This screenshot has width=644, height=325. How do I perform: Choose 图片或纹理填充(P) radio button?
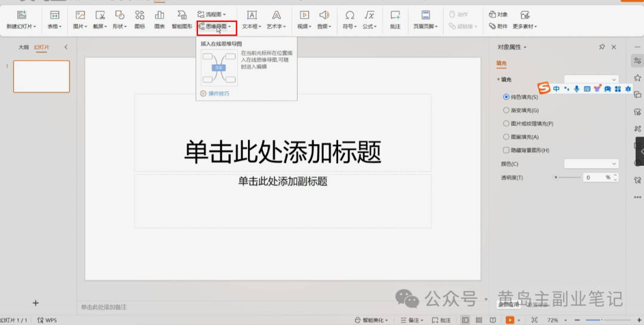point(506,123)
